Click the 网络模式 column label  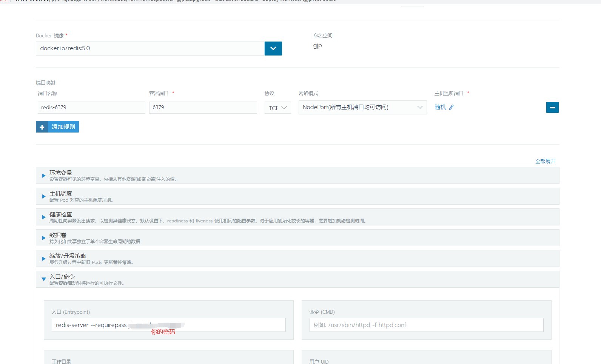pyautogui.click(x=308, y=93)
